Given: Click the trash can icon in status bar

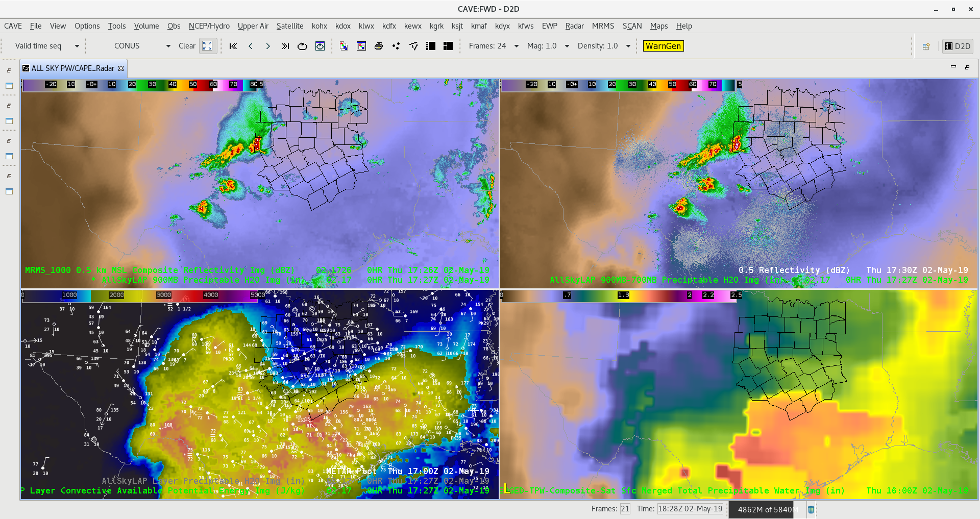Looking at the screenshot, I should click(x=811, y=509).
